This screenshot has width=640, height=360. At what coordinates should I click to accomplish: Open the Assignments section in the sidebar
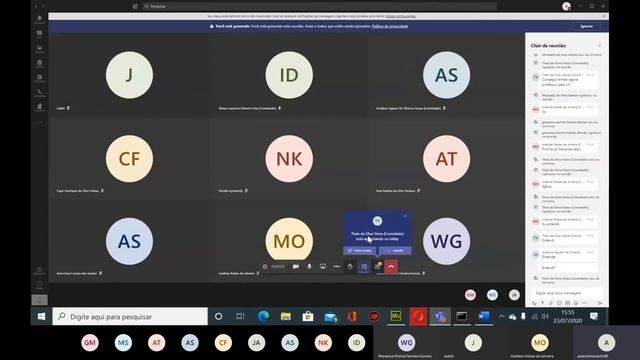(40, 64)
